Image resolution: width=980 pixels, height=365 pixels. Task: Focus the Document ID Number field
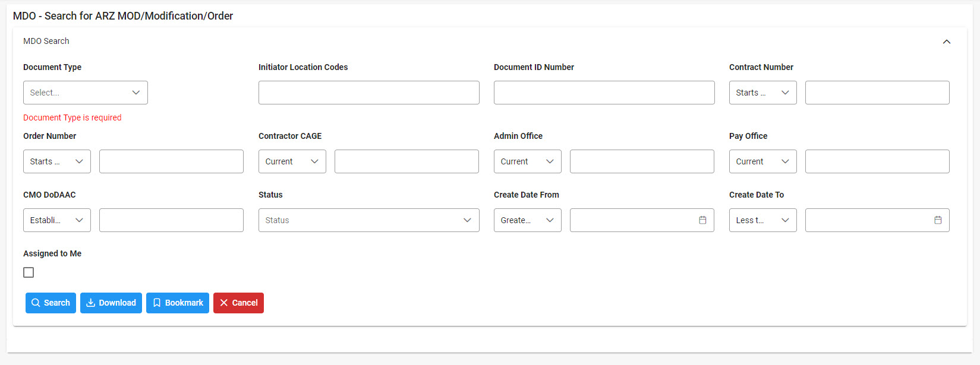coord(604,93)
